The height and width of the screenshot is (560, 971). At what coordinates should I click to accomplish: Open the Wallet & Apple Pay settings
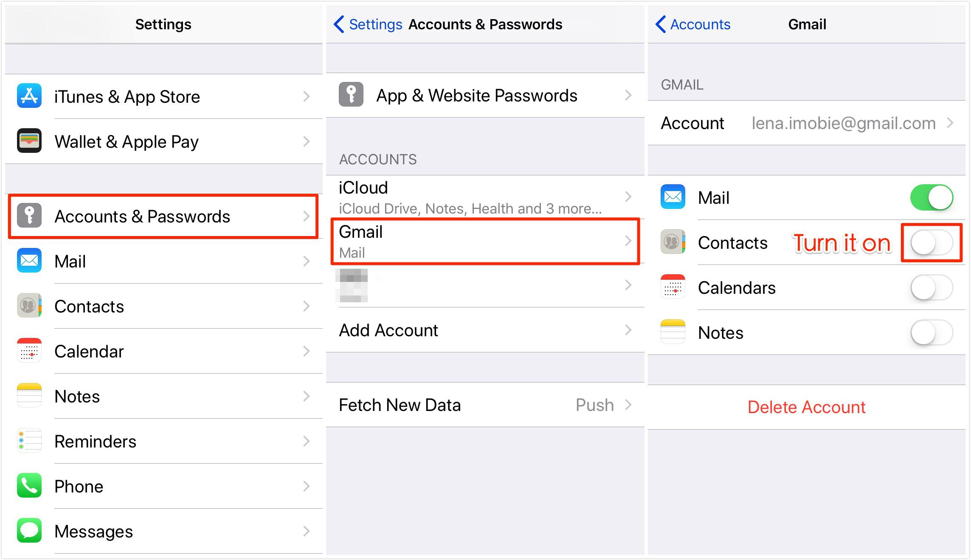tap(160, 141)
